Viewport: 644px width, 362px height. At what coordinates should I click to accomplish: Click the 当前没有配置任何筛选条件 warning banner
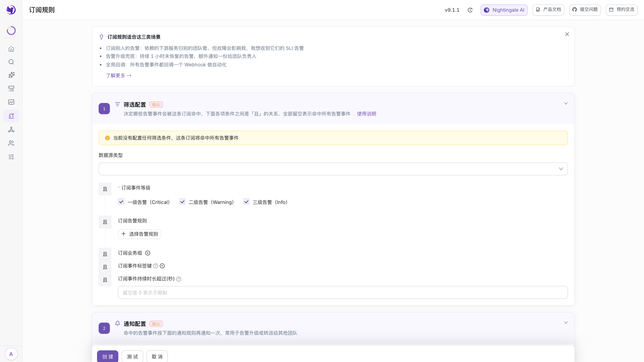point(333,138)
